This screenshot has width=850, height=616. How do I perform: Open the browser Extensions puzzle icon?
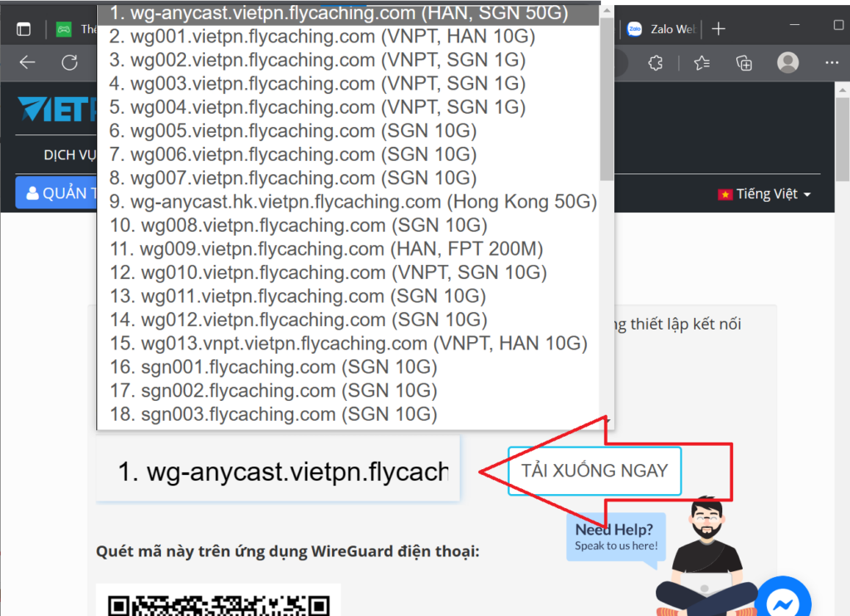click(656, 63)
